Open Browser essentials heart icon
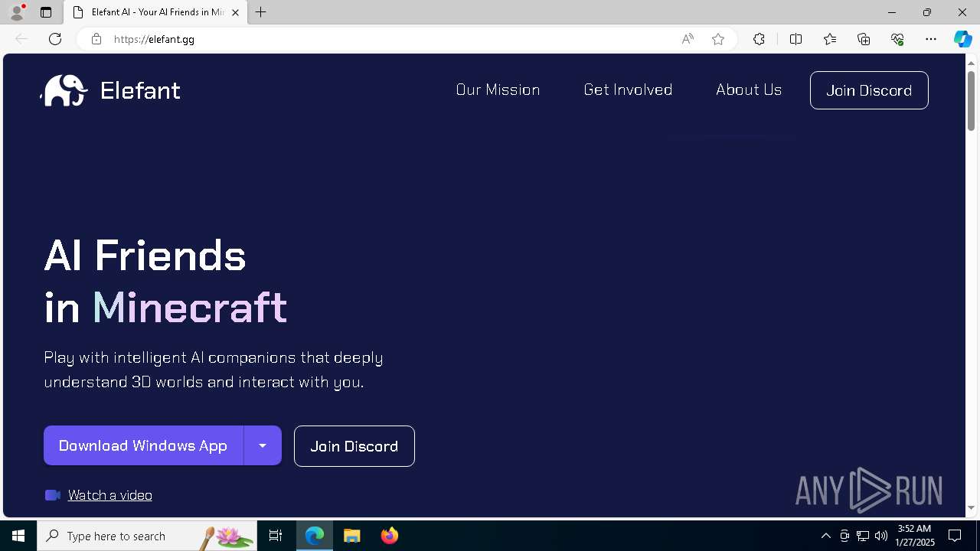Image resolution: width=980 pixels, height=551 pixels. (x=897, y=39)
